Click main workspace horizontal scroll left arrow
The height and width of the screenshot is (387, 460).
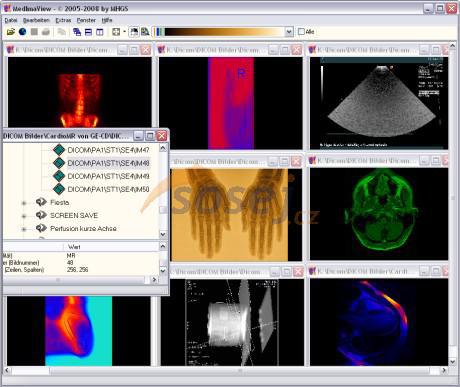point(7,370)
